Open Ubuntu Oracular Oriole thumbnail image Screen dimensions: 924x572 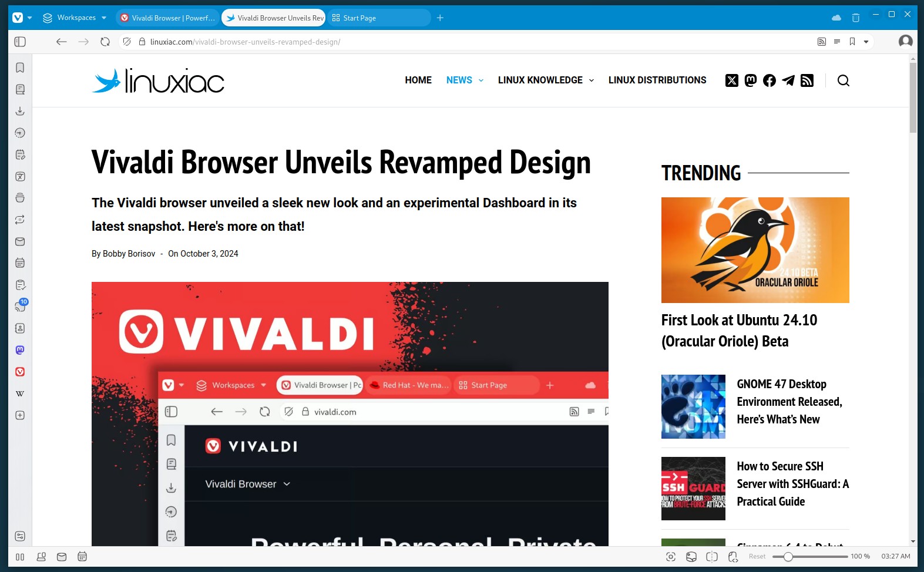pos(755,250)
